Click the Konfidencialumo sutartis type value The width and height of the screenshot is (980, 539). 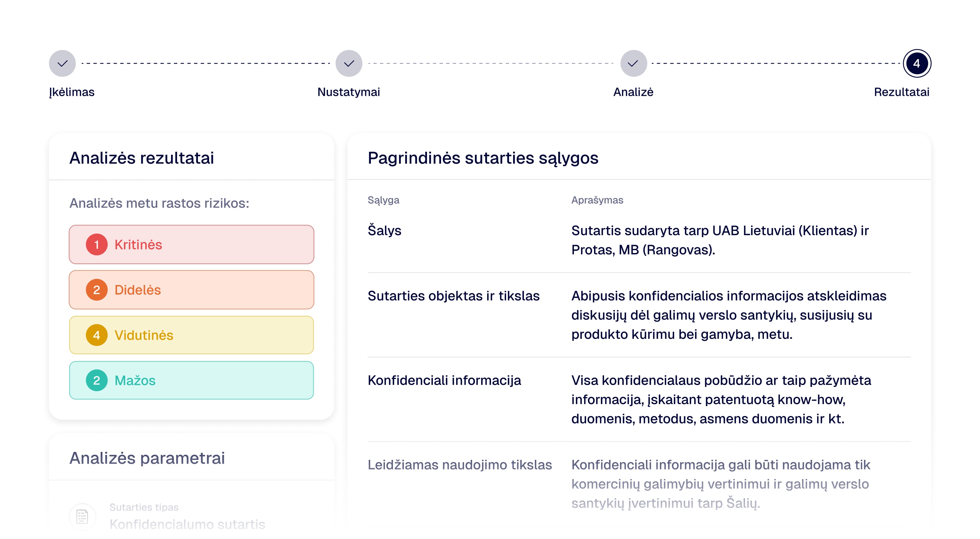tap(187, 524)
